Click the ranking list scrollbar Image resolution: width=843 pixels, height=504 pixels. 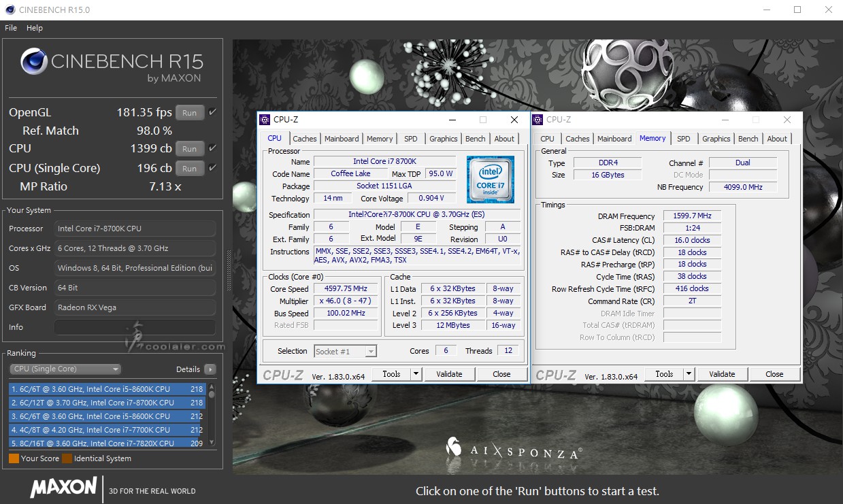tap(212, 414)
